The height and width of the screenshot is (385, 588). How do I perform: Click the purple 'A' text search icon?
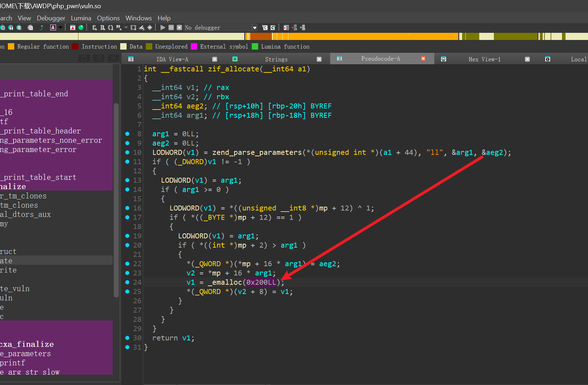tap(53, 27)
